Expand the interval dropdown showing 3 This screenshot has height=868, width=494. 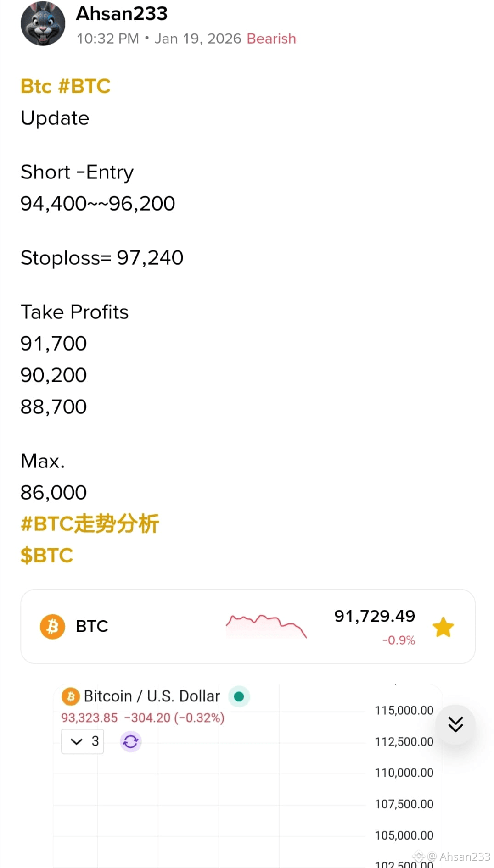point(83,741)
